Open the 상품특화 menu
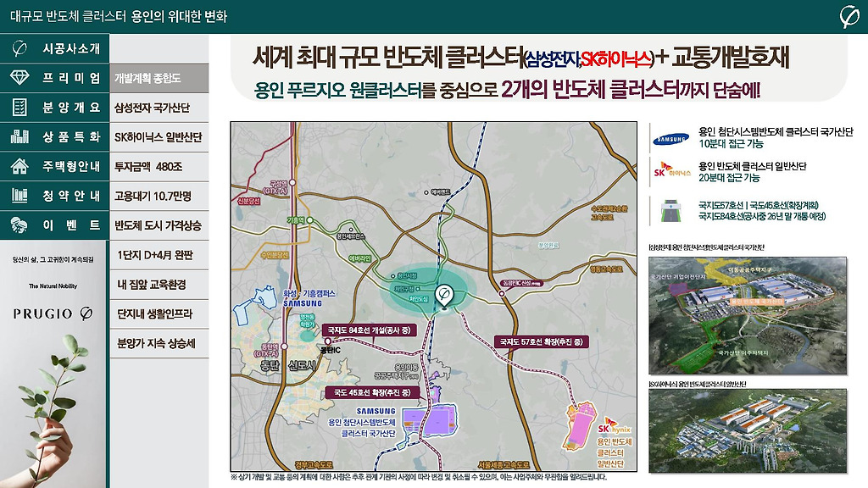The width and height of the screenshot is (868, 488). 54,136
